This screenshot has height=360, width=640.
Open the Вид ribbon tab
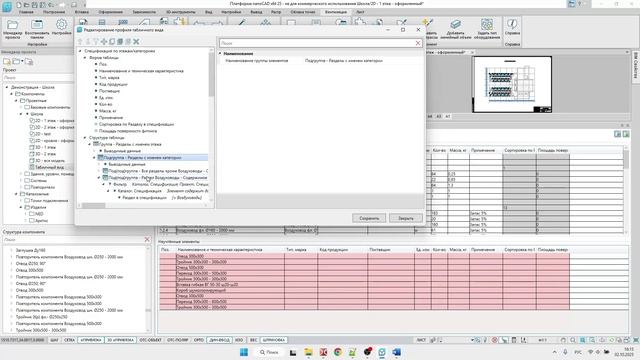209,12
